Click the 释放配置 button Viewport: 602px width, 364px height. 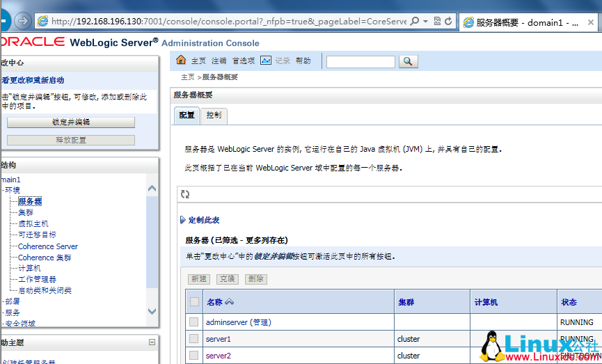click(x=71, y=140)
